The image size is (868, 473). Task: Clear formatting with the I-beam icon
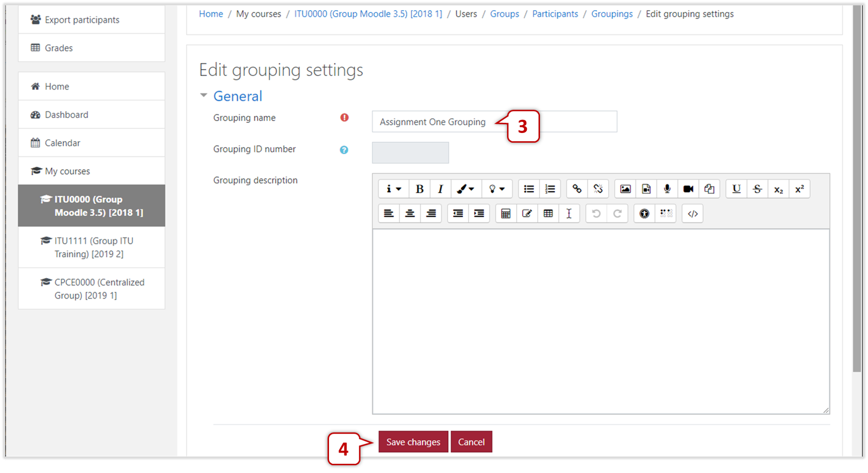569,213
